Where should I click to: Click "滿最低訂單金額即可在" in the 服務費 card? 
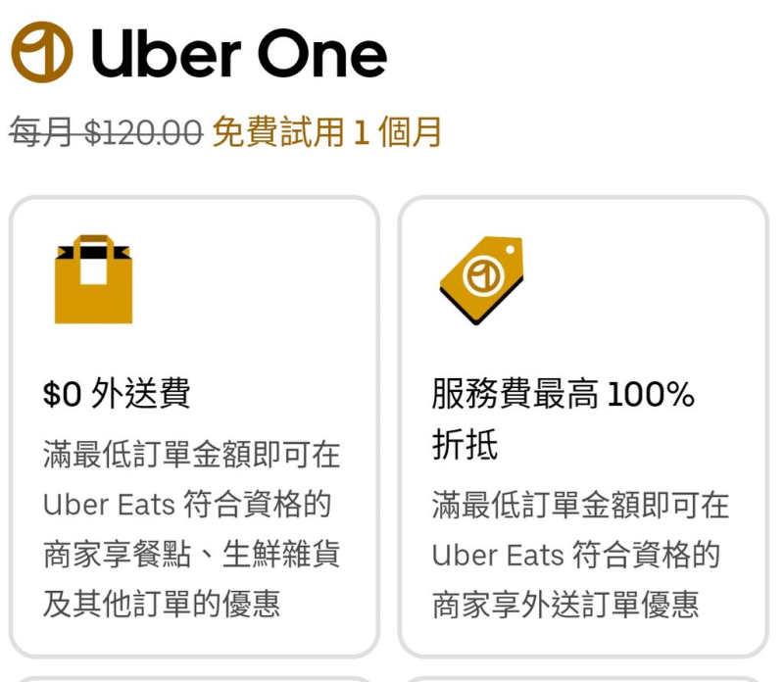click(x=580, y=506)
